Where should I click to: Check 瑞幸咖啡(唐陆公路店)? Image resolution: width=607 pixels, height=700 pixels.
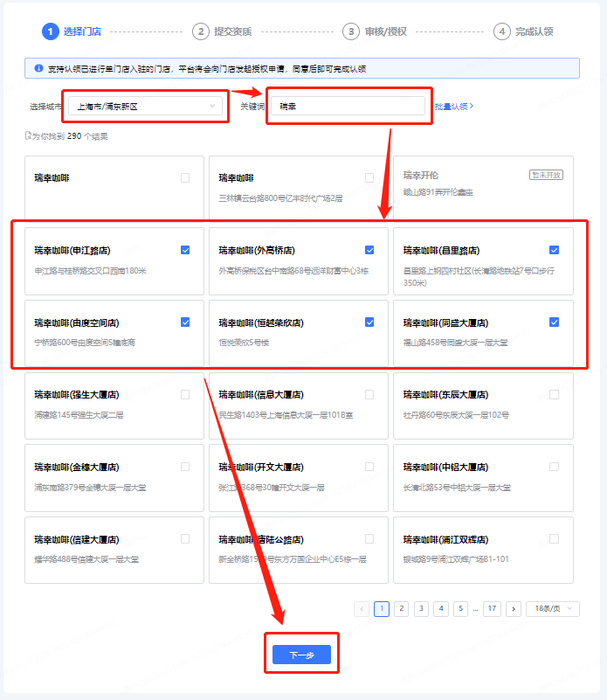pyautogui.click(x=369, y=539)
